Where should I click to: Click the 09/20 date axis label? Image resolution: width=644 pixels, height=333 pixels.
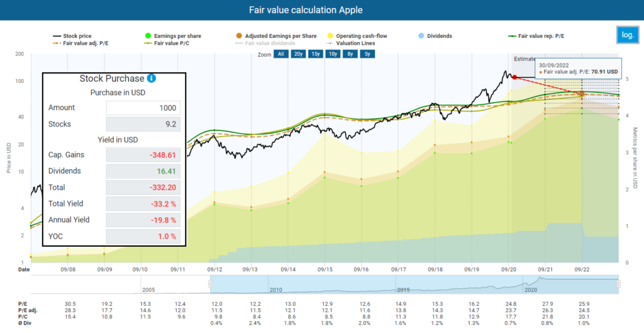click(x=508, y=269)
